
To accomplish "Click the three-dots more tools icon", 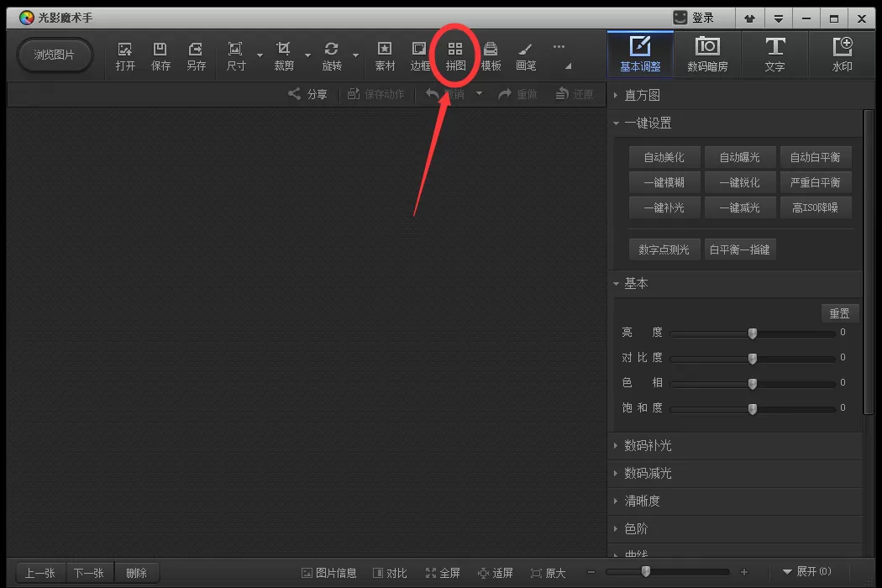I will point(559,47).
